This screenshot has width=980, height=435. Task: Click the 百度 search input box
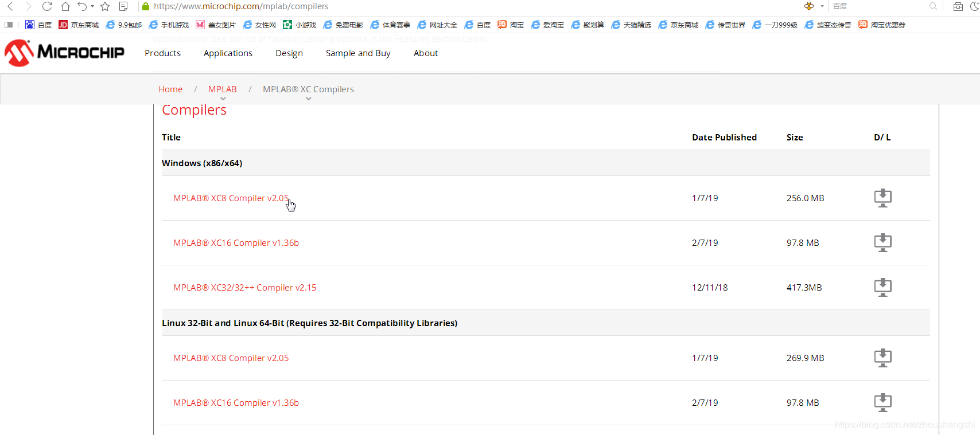[x=878, y=6]
